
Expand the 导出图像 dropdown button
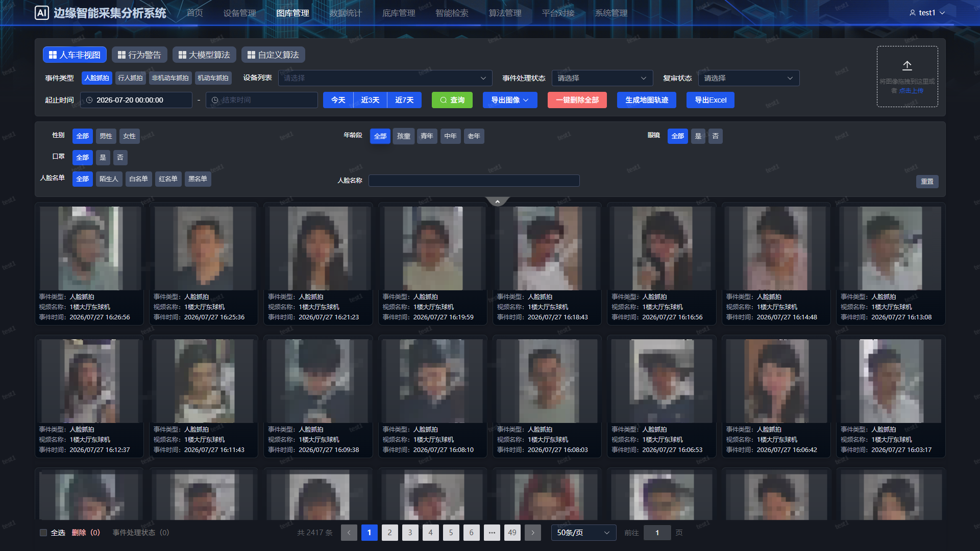coord(510,100)
